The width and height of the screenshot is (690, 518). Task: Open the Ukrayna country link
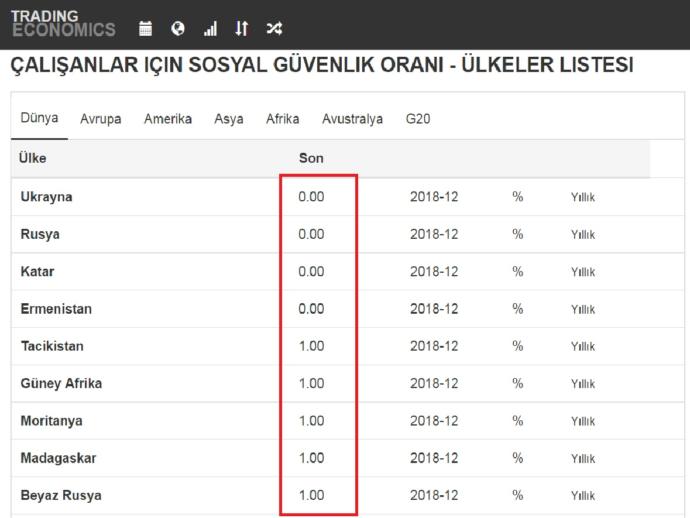[x=47, y=197]
